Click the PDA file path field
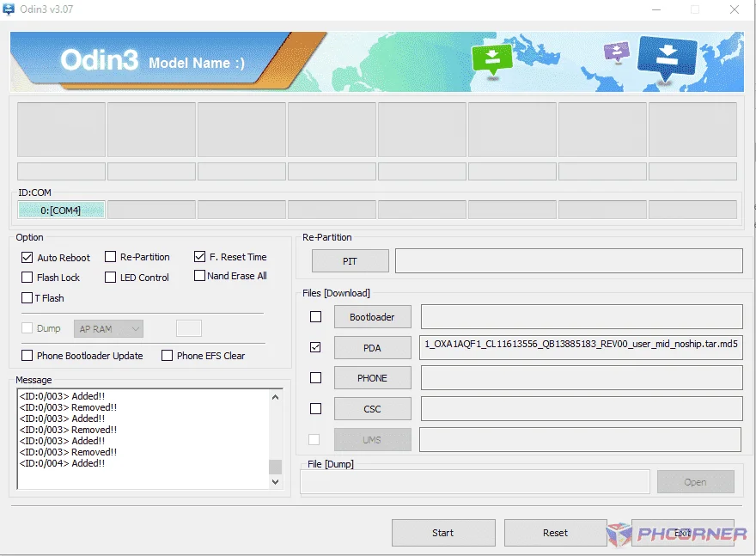This screenshot has width=756, height=556. (x=581, y=348)
